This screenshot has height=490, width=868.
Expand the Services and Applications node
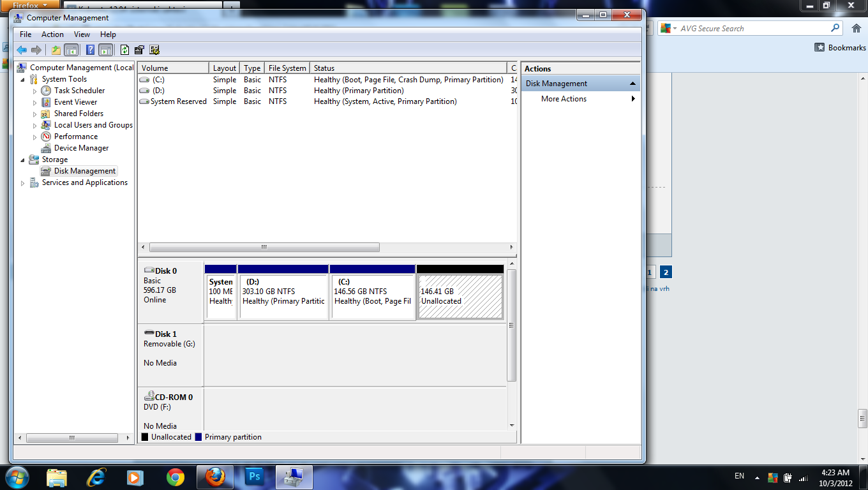(x=23, y=183)
